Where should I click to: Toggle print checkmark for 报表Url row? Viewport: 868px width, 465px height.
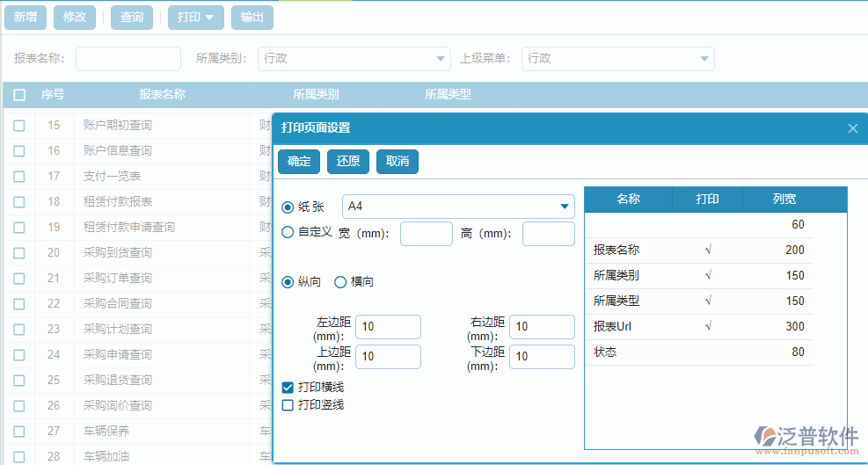click(x=708, y=327)
